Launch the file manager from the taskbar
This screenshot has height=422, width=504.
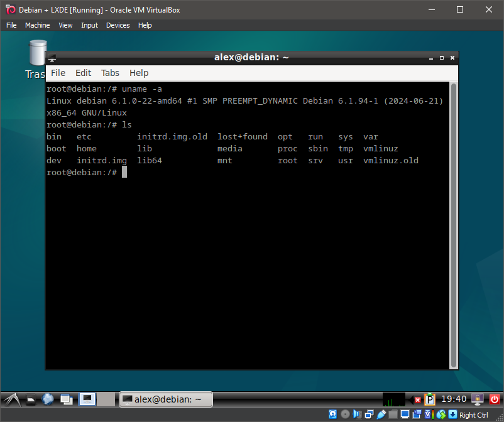pos(31,399)
